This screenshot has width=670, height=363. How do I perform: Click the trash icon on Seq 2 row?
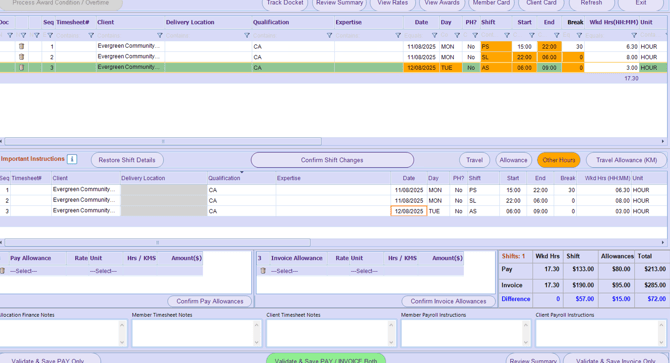tap(21, 57)
